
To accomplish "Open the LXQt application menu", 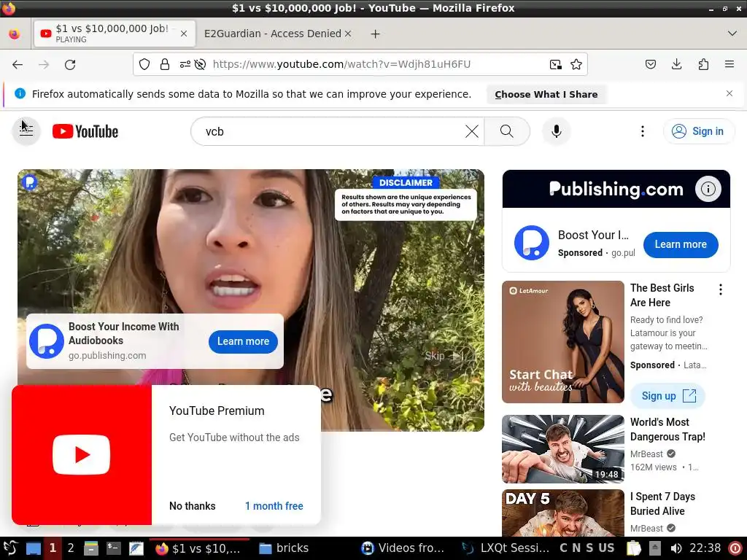I will (x=10, y=548).
